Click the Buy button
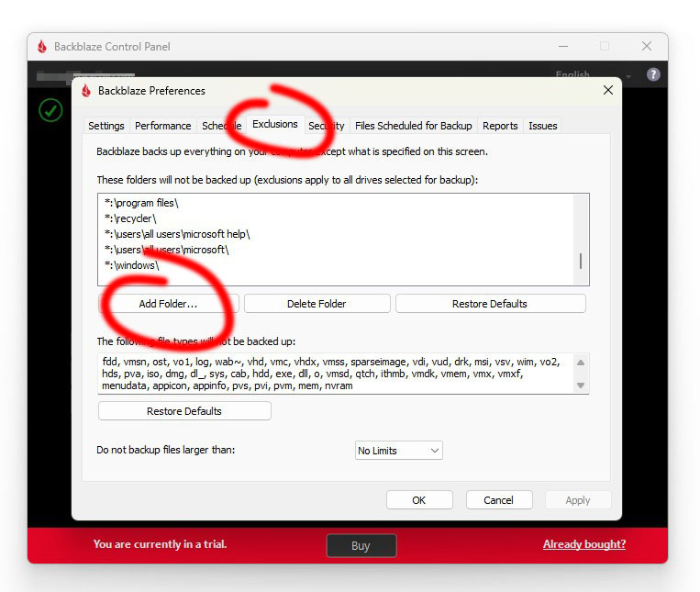The height and width of the screenshot is (592, 700). (361, 545)
